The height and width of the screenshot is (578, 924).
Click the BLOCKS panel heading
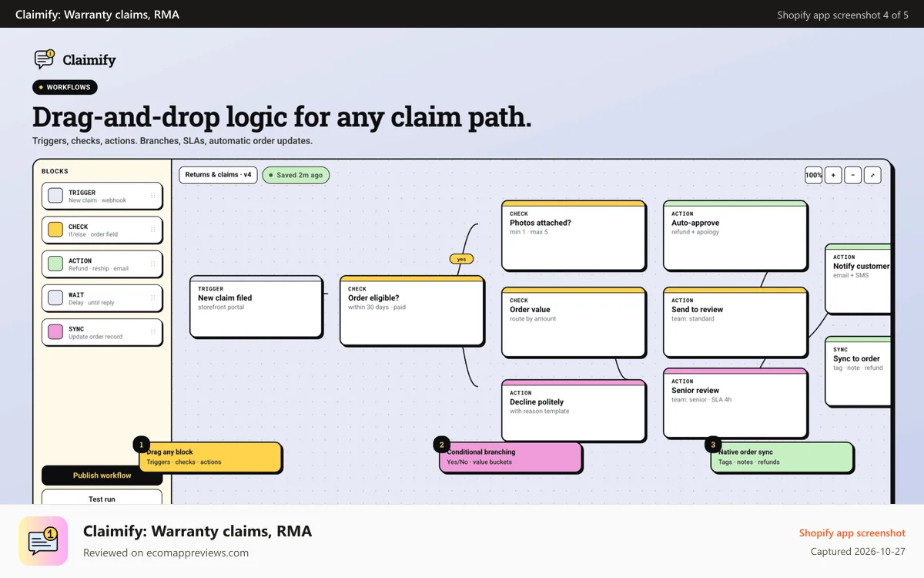click(55, 171)
